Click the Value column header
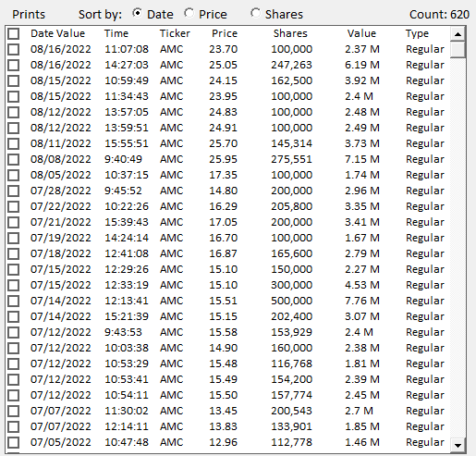Screen dimensions: 476x456 tap(361, 33)
